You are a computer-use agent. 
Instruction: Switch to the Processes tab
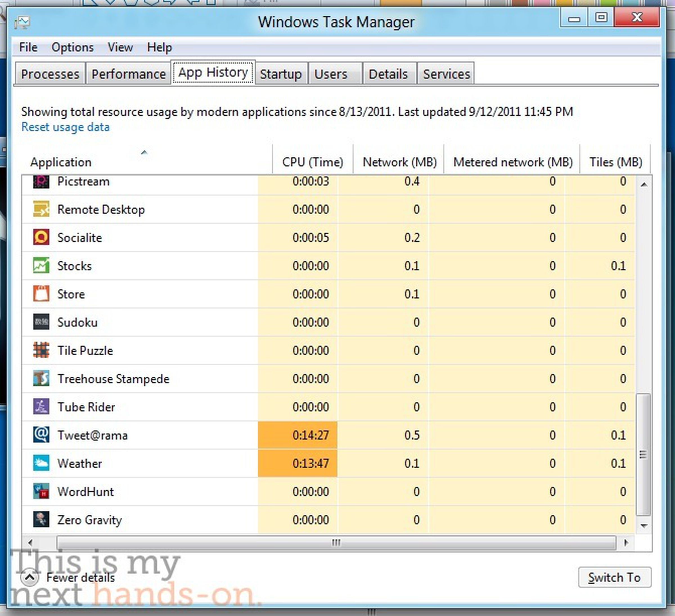[x=50, y=74]
